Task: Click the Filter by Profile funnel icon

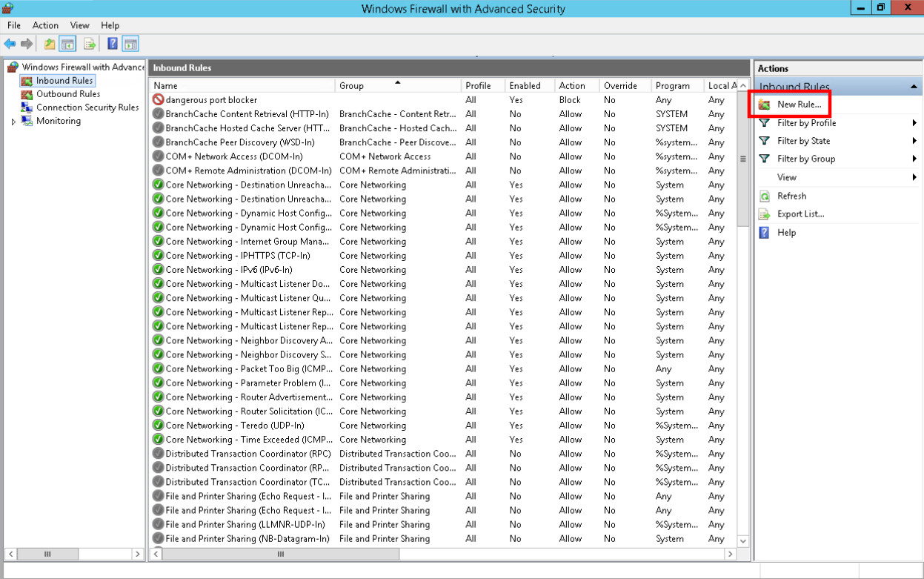Action: (765, 123)
